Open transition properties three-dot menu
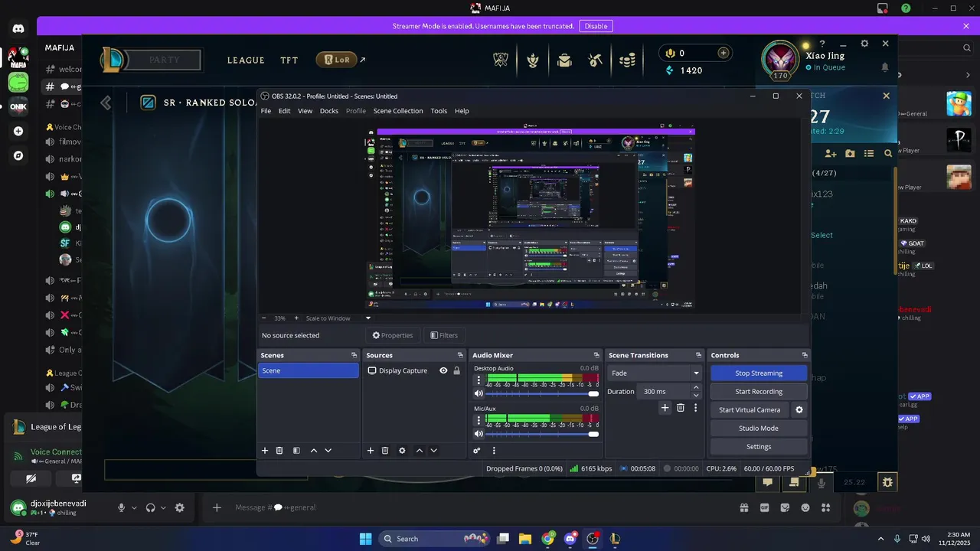 coord(695,408)
